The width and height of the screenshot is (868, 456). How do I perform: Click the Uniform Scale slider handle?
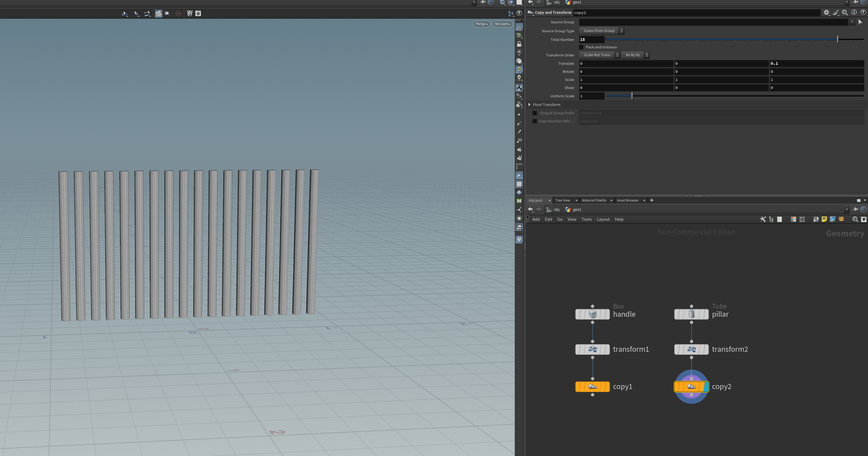pos(632,96)
